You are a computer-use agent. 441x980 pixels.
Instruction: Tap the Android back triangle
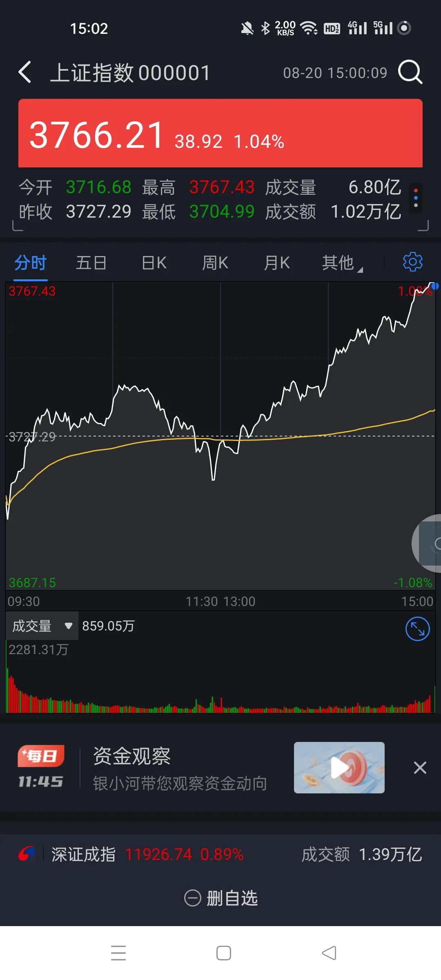[x=329, y=953]
